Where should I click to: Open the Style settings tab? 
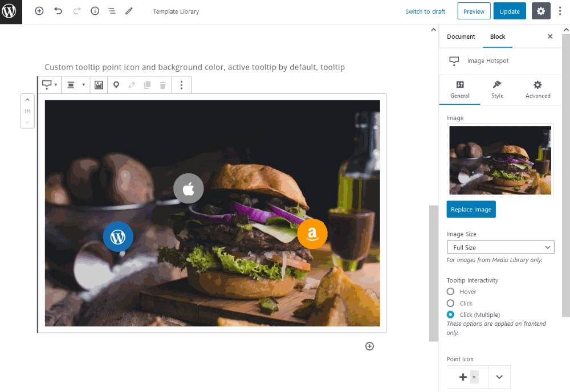pyautogui.click(x=497, y=89)
